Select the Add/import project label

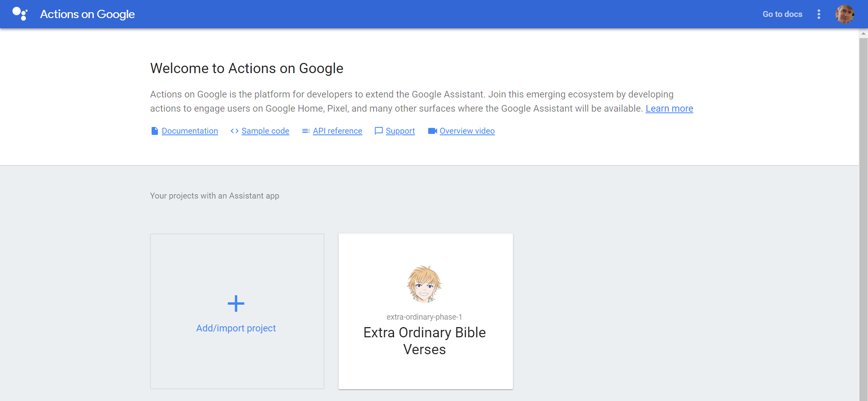[x=236, y=328]
